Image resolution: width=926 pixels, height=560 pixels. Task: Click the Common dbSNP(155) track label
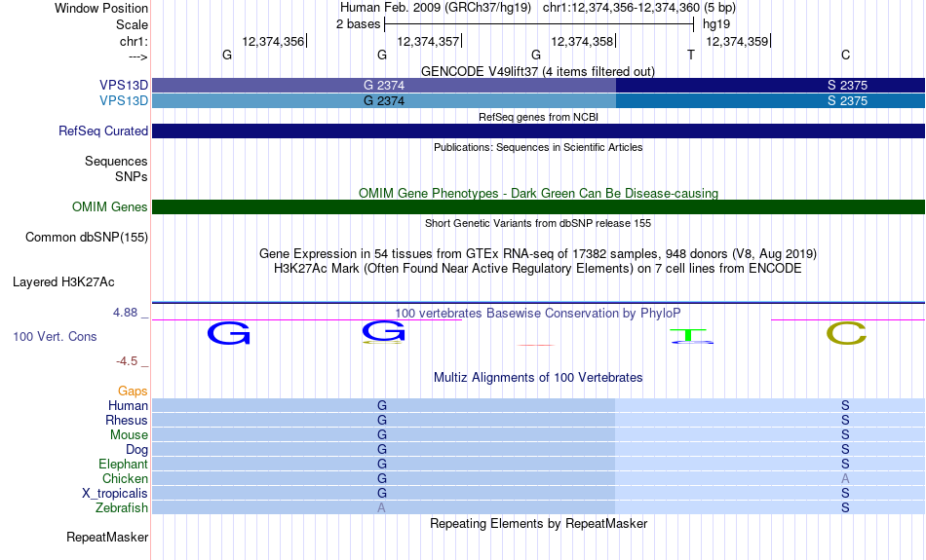[86, 238]
